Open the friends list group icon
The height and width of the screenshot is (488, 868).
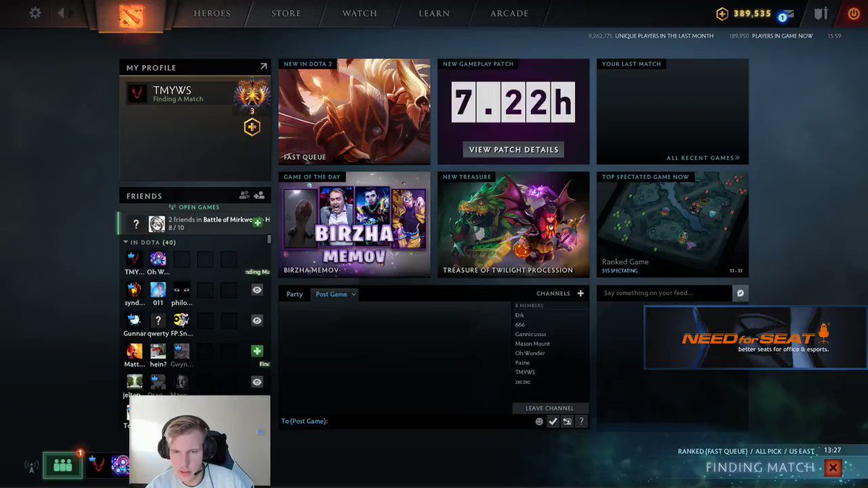pyautogui.click(x=244, y=195)
